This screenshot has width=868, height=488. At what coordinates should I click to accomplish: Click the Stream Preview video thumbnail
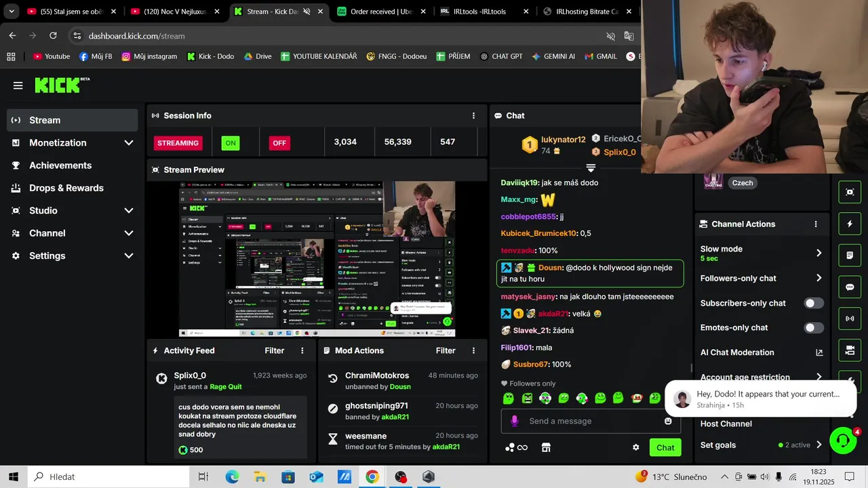(317, 259)
